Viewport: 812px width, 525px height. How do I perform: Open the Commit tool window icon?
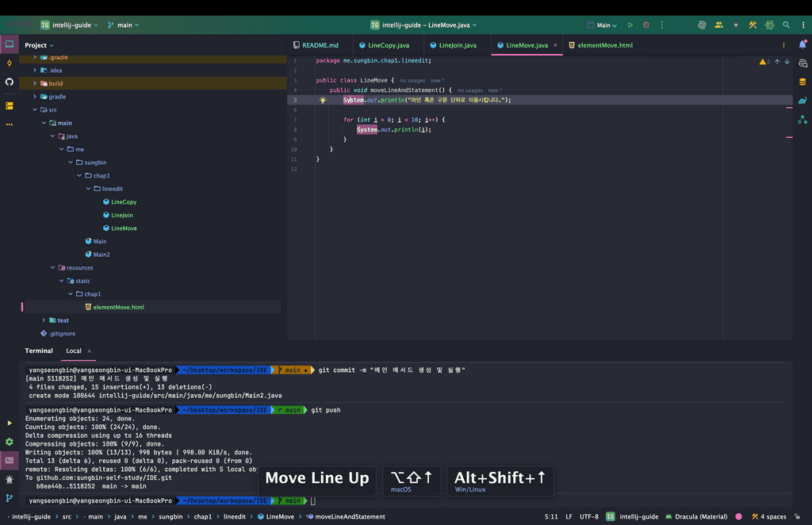pos(10,63)
